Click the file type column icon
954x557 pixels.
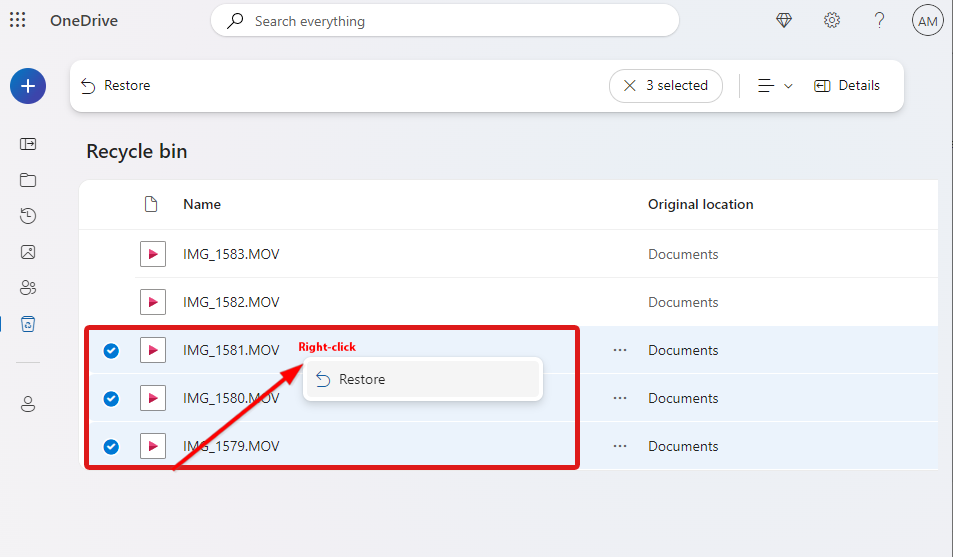pyautogui.click(x=151, y=204)
